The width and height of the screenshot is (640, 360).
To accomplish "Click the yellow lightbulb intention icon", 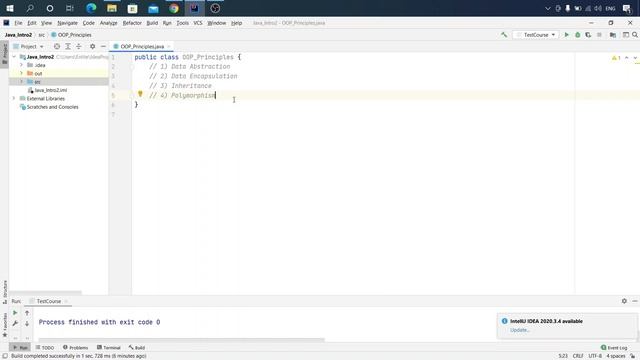I will (140, 94).
